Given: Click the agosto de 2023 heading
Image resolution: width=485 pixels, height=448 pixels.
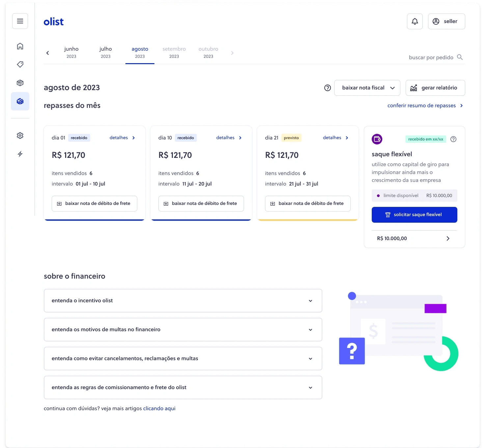Looking at the screenshot, I should [72, 88].
